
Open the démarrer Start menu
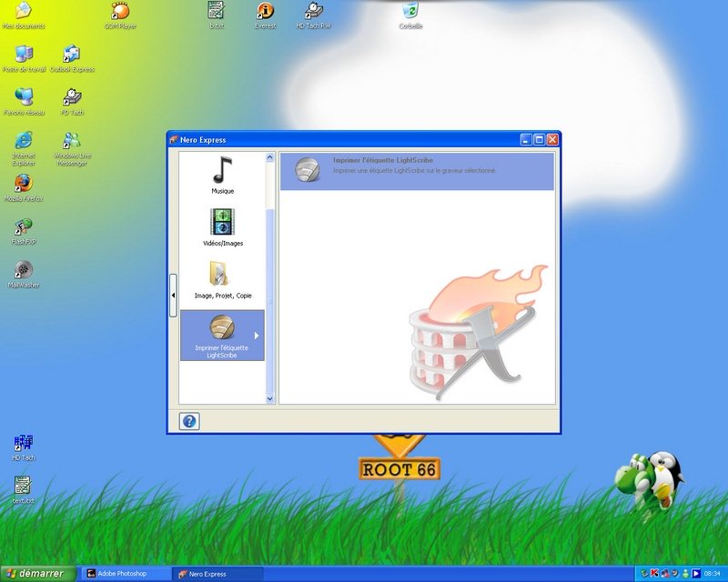[35, 574]
